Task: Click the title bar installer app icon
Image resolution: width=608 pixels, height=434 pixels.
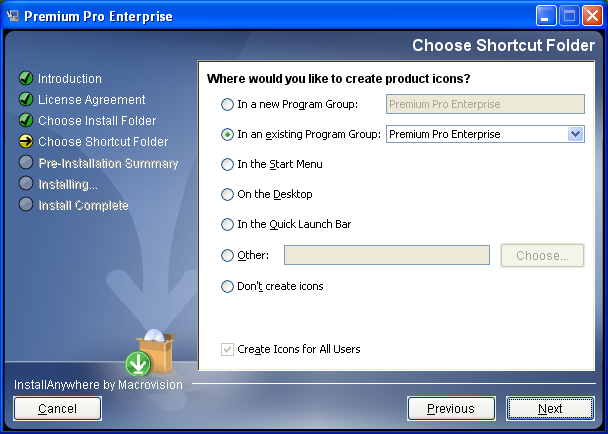Action: point(13,16)
